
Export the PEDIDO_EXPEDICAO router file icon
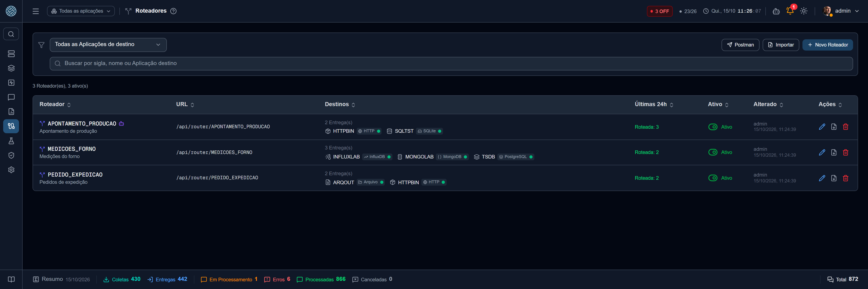tap(834, 178)
